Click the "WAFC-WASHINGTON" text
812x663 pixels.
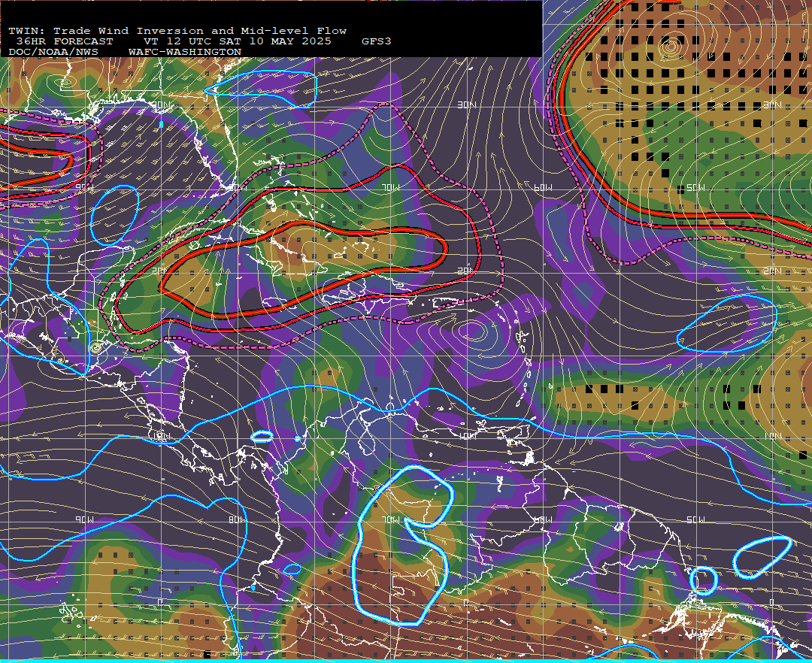(185, 53)
